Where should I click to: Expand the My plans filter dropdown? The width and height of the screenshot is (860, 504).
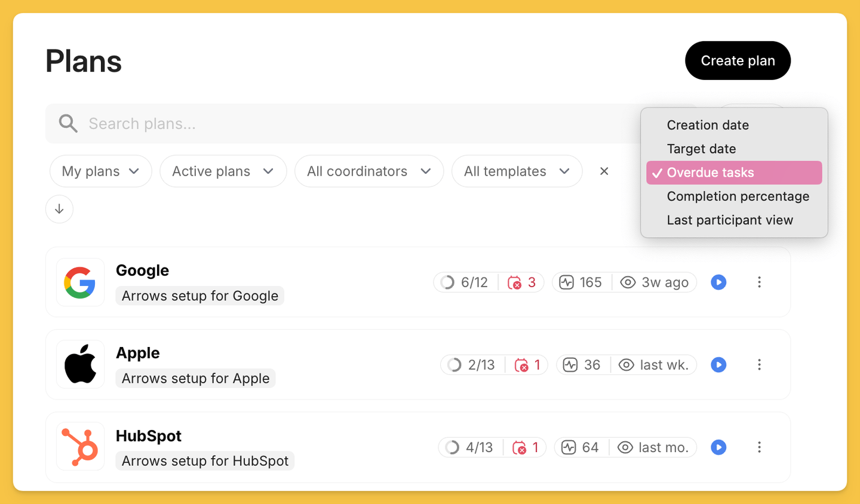point(101,171)
